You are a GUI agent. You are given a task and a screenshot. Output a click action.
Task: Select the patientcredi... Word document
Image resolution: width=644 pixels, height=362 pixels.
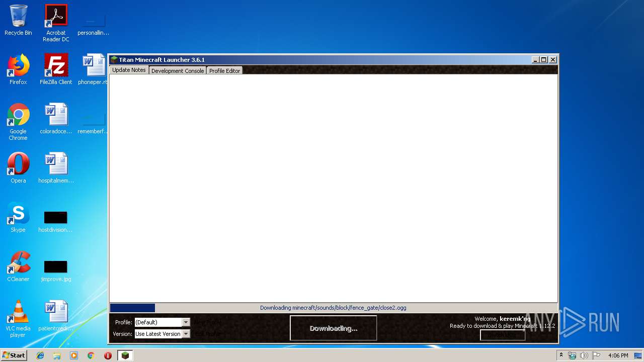pyautogui.click(x=56, y=316)
